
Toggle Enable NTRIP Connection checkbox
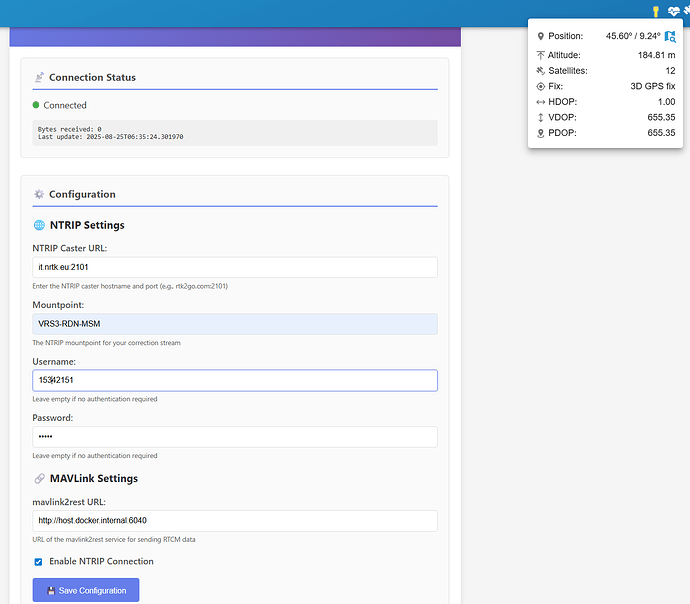[x=38, y=562]
